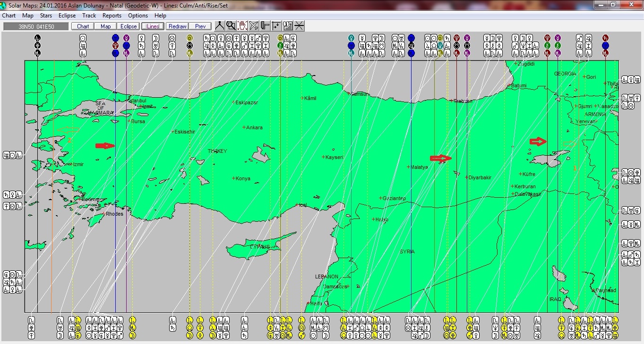This screenshot has height=344, width=644.
Task: Open the info report icon
Action: [x=288, y=26]
